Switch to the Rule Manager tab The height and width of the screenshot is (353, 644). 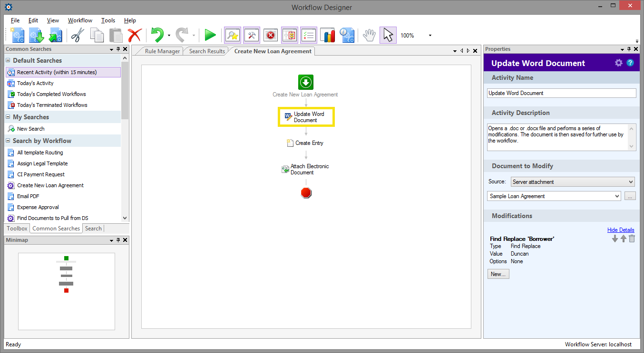point(162,51)
